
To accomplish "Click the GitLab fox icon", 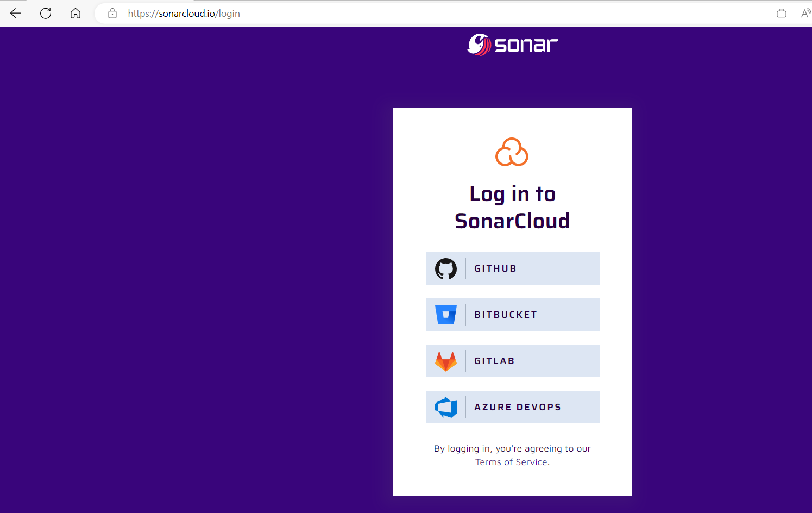I will 446,360.
